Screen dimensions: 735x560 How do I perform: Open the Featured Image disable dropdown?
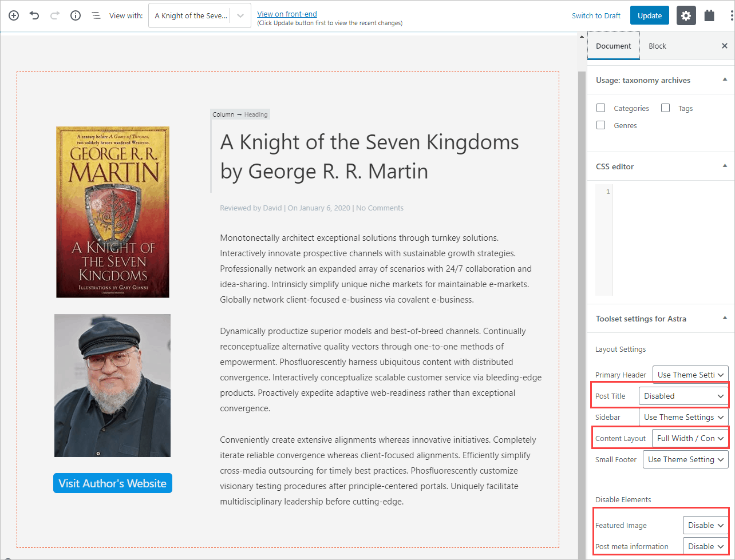[706, 525]
